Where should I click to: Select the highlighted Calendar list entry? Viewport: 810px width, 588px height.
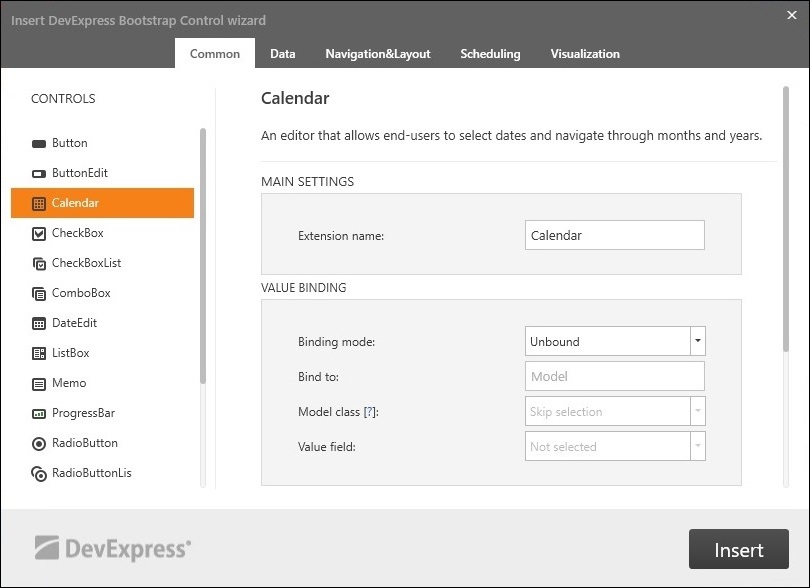coord(102,203)
